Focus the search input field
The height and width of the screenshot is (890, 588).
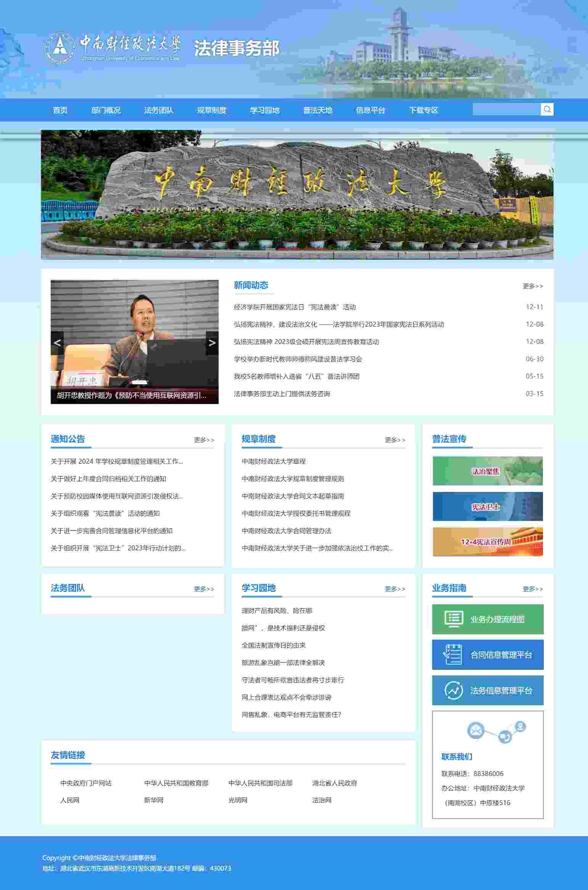[506, 110]
